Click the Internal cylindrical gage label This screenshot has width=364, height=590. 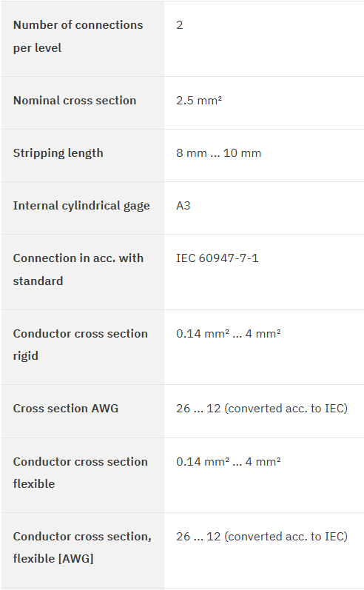81,206
